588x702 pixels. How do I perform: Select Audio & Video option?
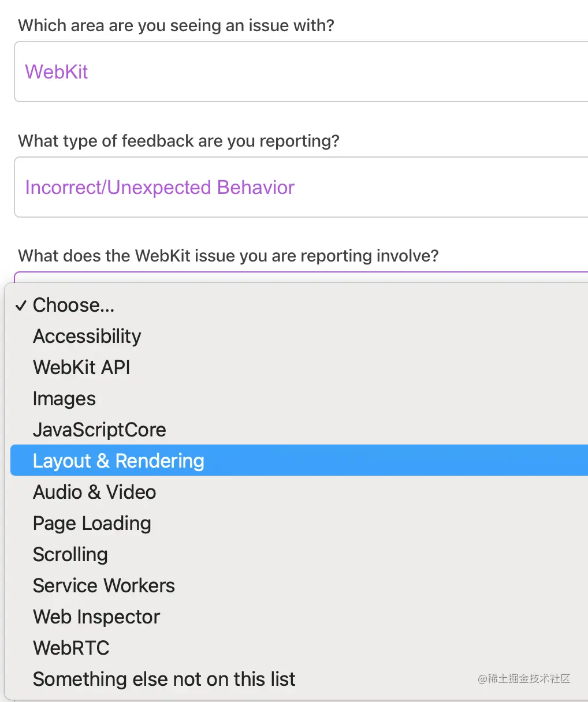click(x=94, y=492)
